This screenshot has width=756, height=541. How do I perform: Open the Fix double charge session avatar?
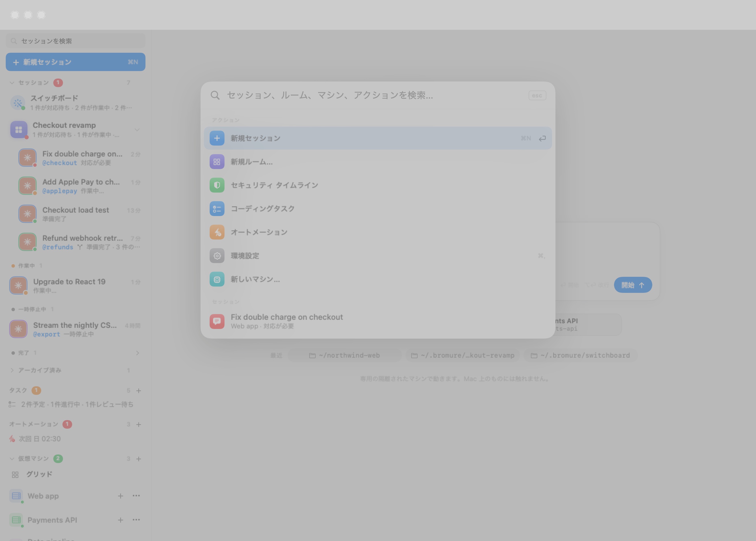click(27, 158)
